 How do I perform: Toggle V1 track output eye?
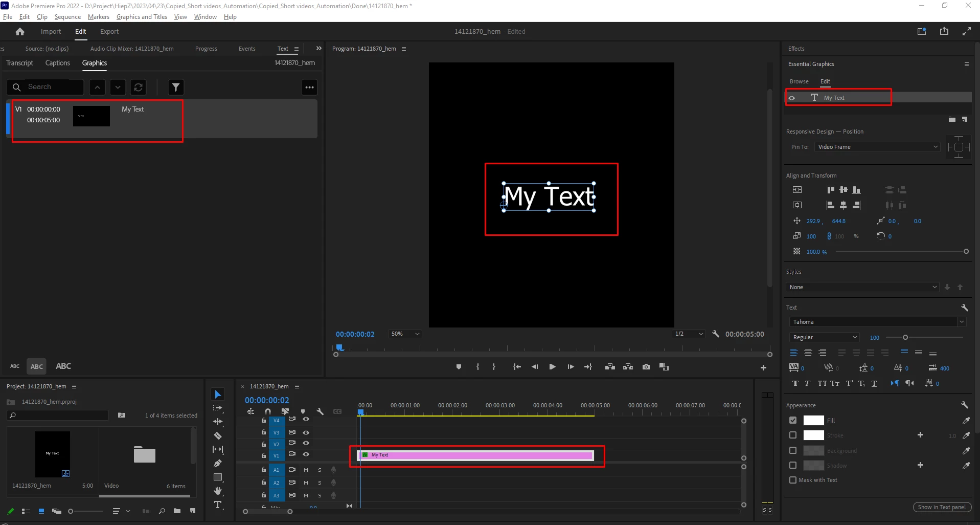(x=306, y=454)
